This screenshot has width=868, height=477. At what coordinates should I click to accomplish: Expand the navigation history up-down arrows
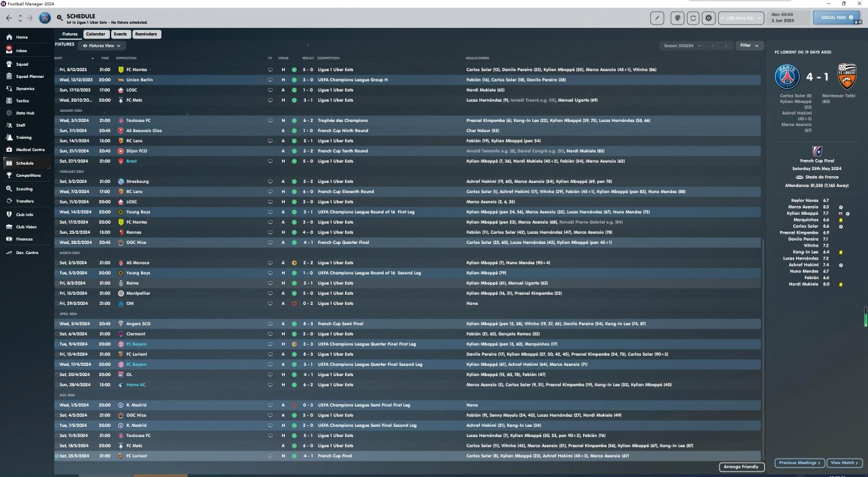click(x=20, y=18)
